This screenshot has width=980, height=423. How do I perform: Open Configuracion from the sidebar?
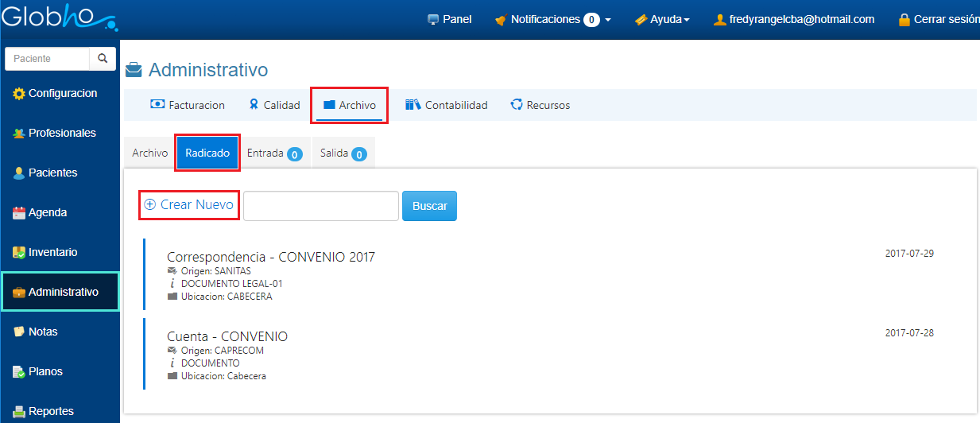tap(60, 93)
